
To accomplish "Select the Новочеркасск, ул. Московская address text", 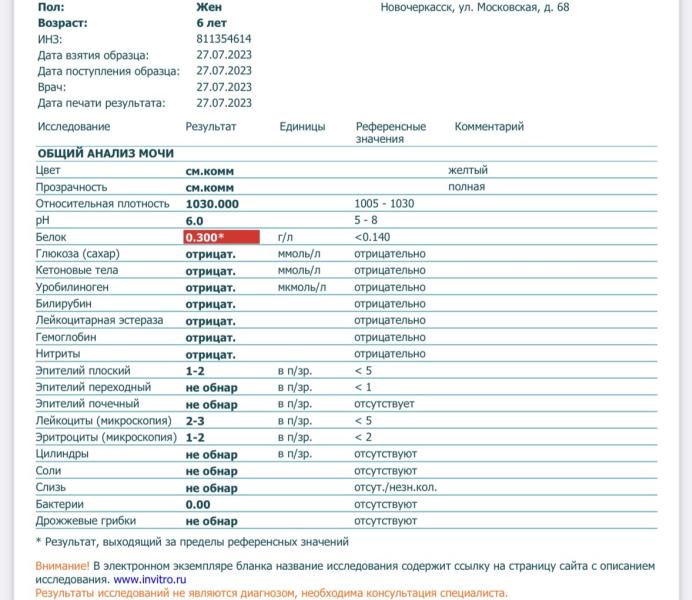I will pos(475,7).
